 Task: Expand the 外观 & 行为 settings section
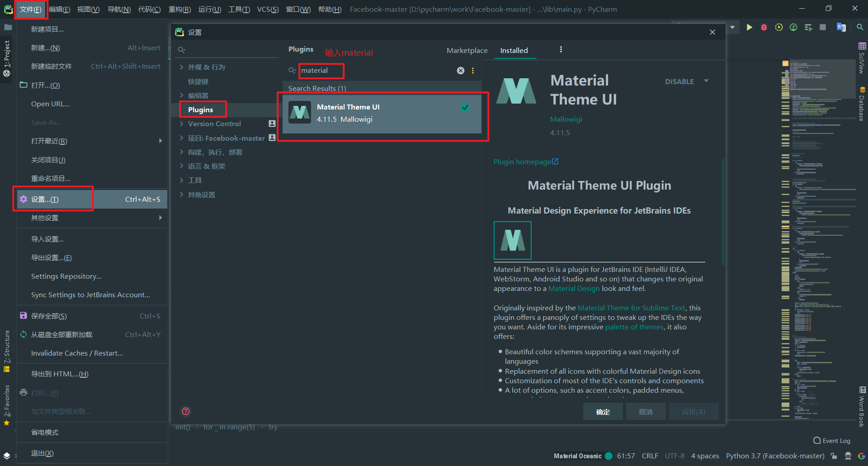tap(182, 67)
